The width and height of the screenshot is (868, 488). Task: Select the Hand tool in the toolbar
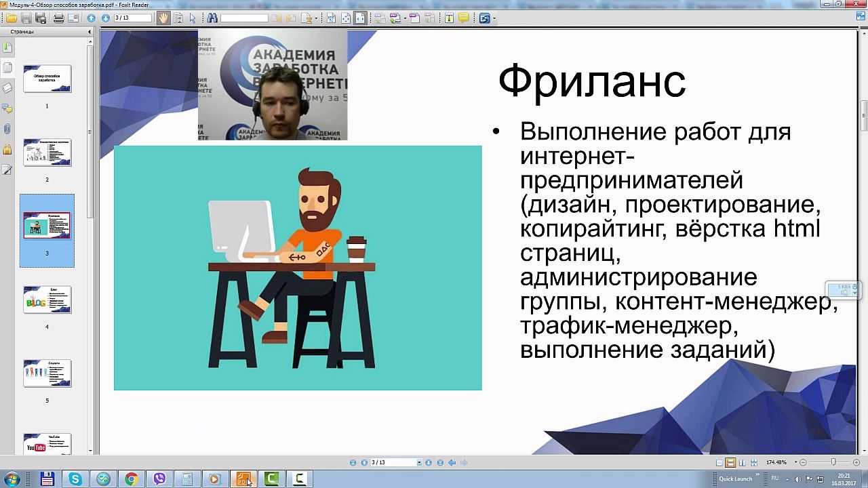pos(164,18)
